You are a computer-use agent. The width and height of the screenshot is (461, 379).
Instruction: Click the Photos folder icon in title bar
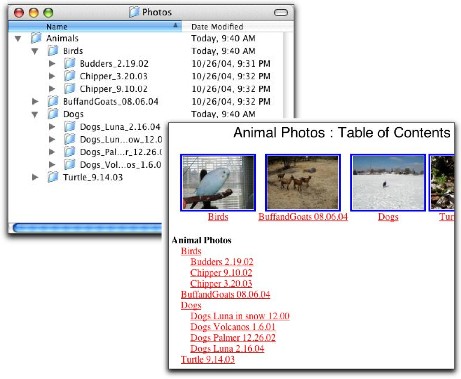(134, 12)
